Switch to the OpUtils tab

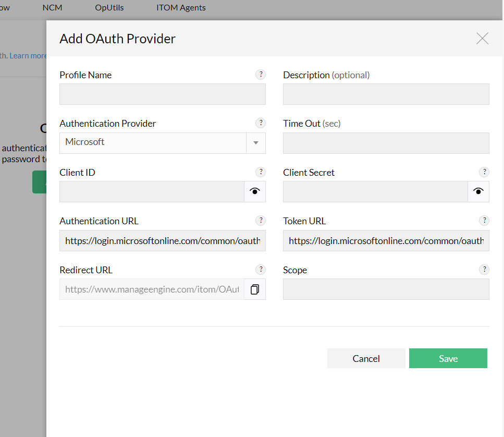pyautogui.click(x=109, y=8)
